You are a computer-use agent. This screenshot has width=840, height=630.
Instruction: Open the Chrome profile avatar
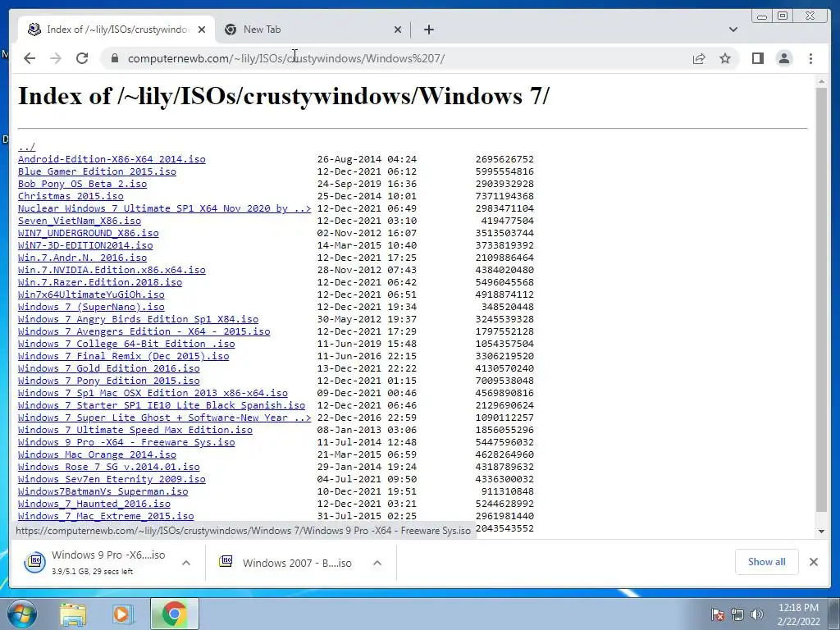[x=783, y=58]
